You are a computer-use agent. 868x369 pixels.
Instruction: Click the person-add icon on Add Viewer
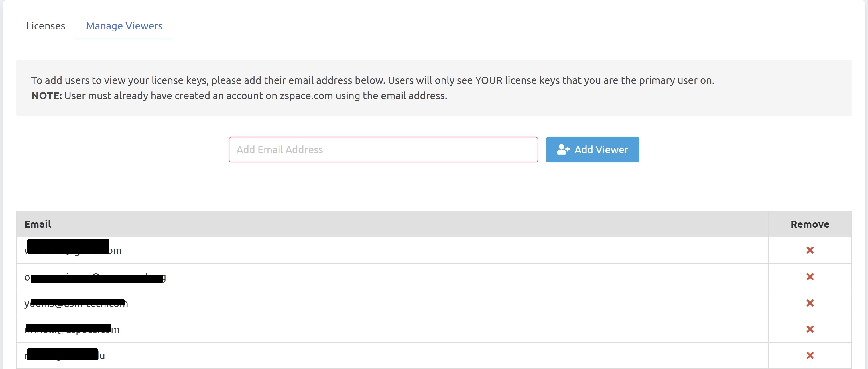pyautogui.click(x=563, y=150)
